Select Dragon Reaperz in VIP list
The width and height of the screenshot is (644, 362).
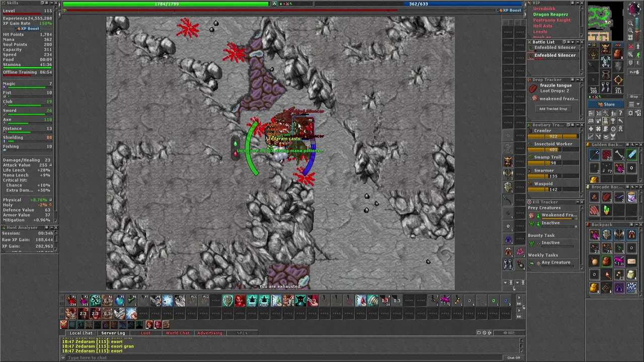click(550, 15)
